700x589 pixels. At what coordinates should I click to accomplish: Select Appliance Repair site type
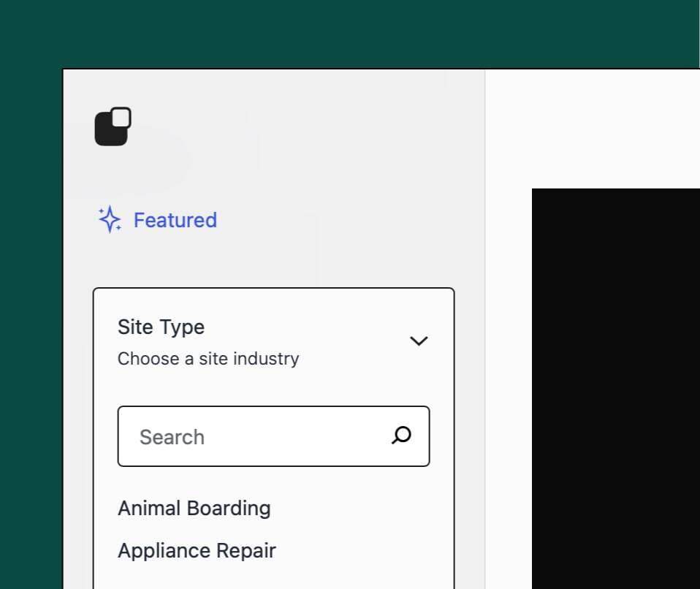pyautogui.click(x=197, y=550)
